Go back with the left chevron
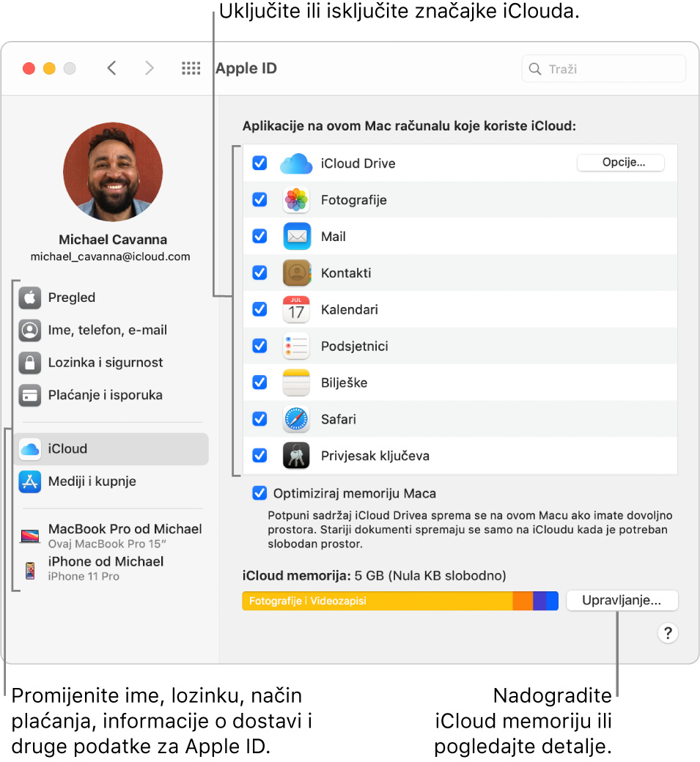 [x=112, y=68]
